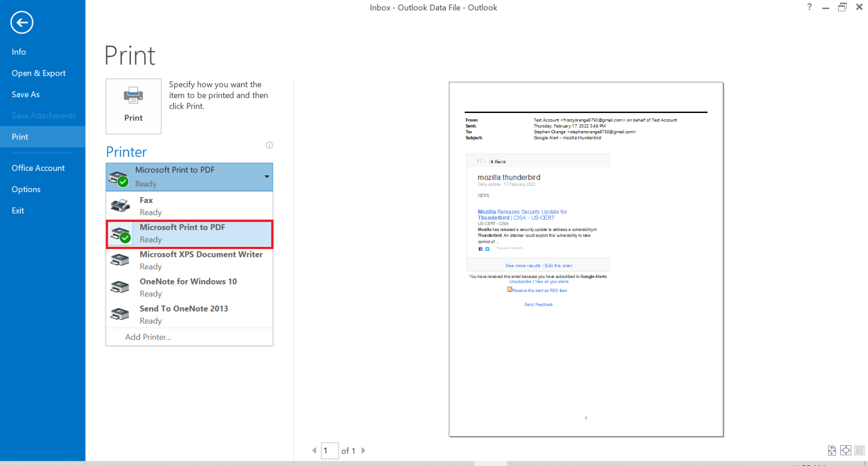This screenshot has width=868, height=466.
Task: Pick Microsoft XPS Document Writer printer
Action: (x=189, y=260)
